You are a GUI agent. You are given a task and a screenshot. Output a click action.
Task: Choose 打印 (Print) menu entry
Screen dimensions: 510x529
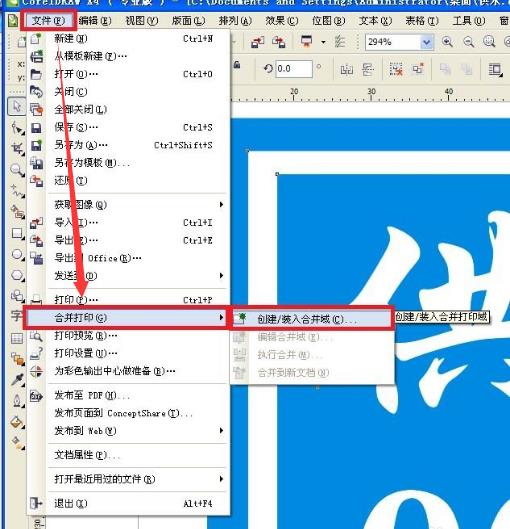(x=128, y=300)
